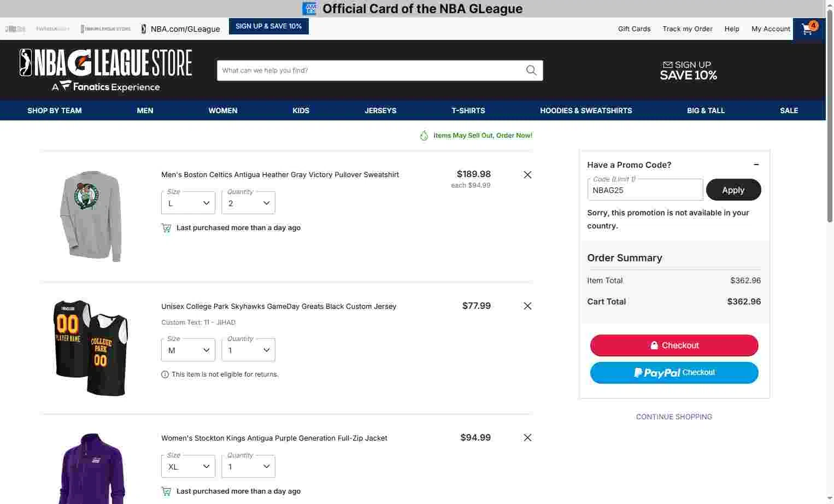This screenshot has width=834, height=504.
Task: Open the SHOP BY TEAM menu
Action: point(55,110)
